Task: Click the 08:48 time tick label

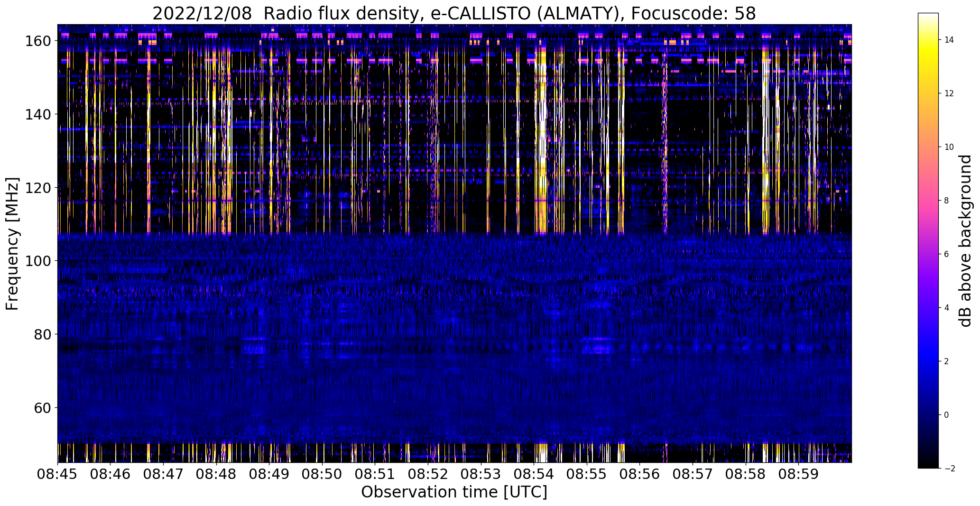Action: (217, 473)
